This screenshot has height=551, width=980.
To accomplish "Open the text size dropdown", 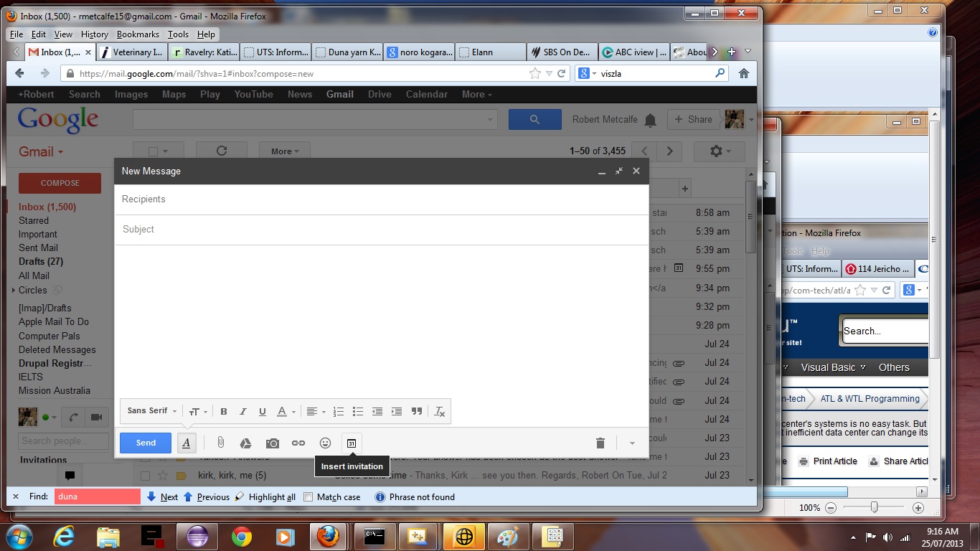I will click(x=198, y=411).
